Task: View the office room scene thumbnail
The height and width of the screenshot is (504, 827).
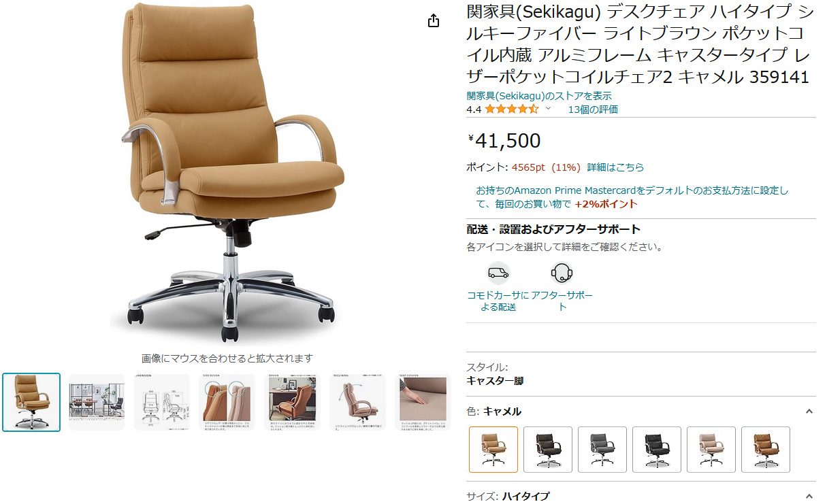Action: click(97, 402)
